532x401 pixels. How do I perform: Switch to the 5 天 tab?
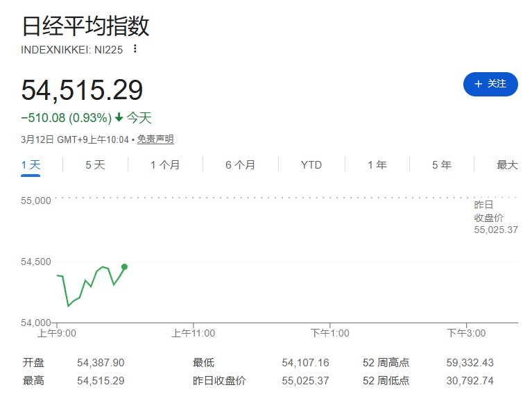[95, 165]
